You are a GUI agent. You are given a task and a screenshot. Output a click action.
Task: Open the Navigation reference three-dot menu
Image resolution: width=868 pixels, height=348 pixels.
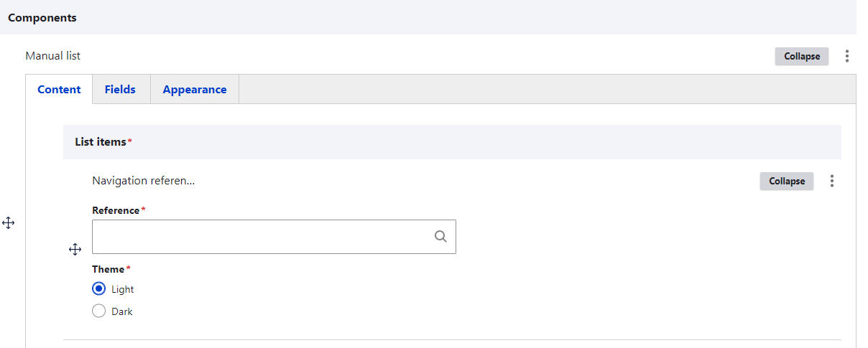pyautogui.click(x=832, y=181)
